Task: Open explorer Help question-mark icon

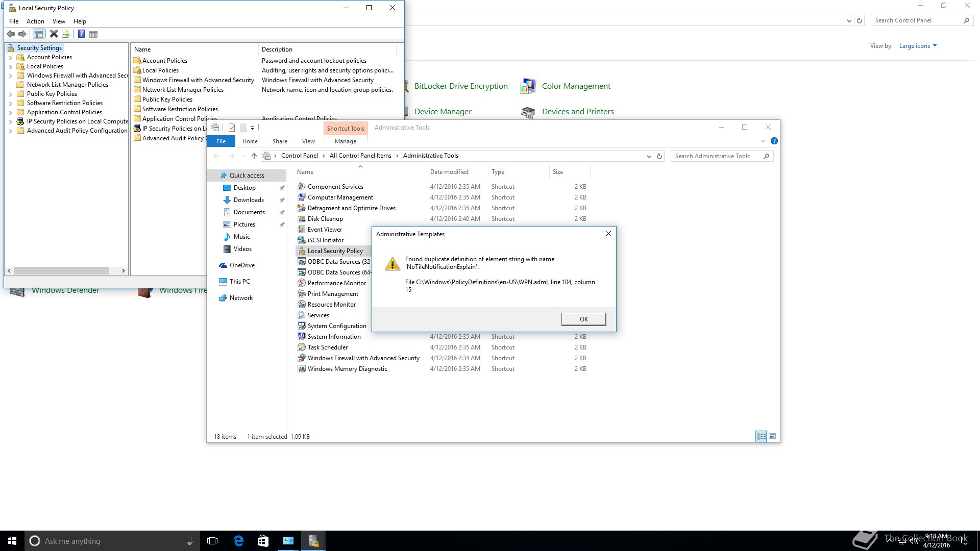Action: (x=774, y=141)
